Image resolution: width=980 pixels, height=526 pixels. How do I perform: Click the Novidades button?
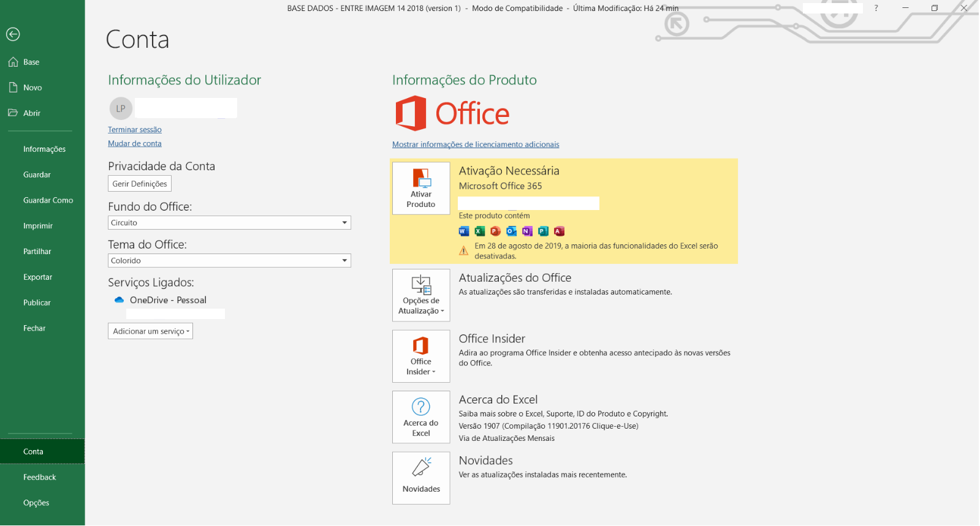coord(421,478)
